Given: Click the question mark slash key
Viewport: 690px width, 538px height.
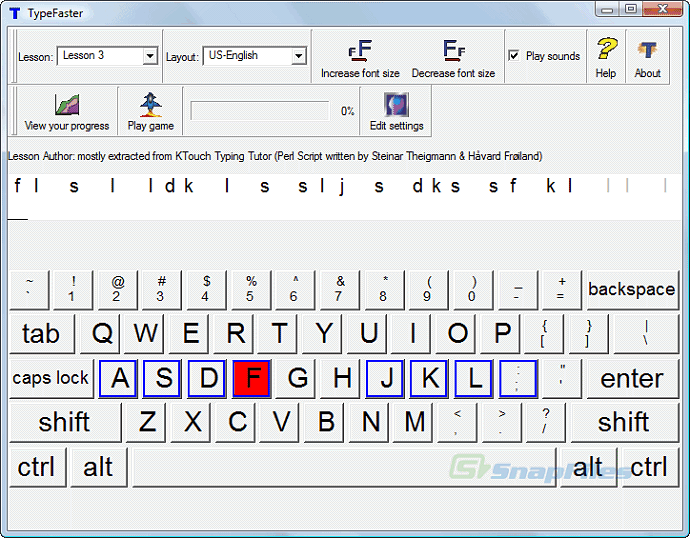Looking at the screenshot, I should (546, 422).
